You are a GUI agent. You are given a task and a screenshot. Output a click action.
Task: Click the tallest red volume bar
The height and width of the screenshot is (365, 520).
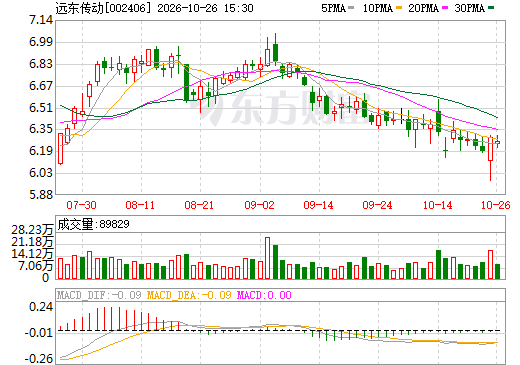(267, 258)
